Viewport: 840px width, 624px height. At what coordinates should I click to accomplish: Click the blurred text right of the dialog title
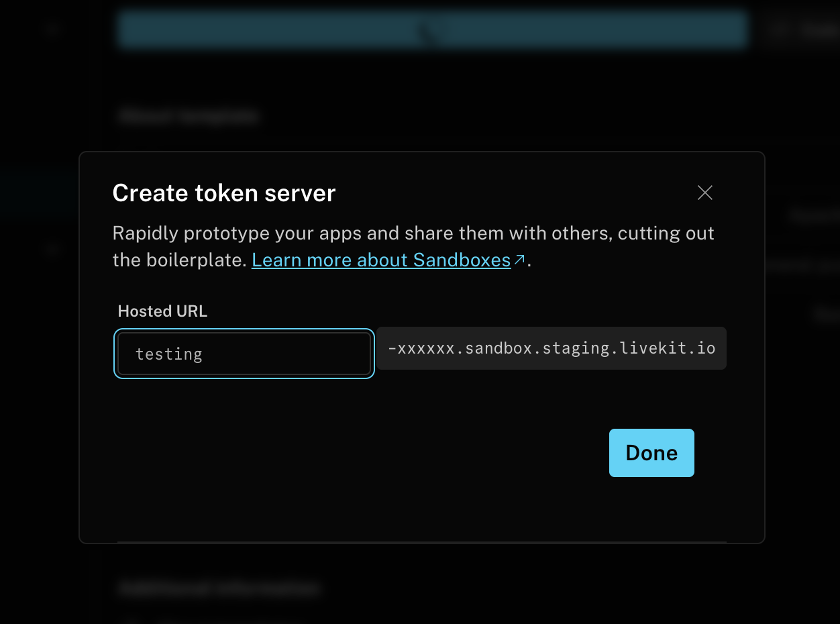[813, 215]
